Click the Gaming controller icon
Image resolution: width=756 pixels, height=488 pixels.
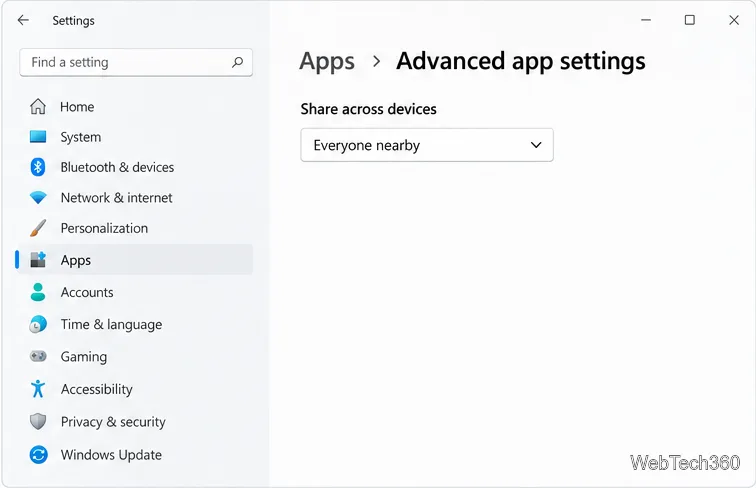click(x=38, y=356)
